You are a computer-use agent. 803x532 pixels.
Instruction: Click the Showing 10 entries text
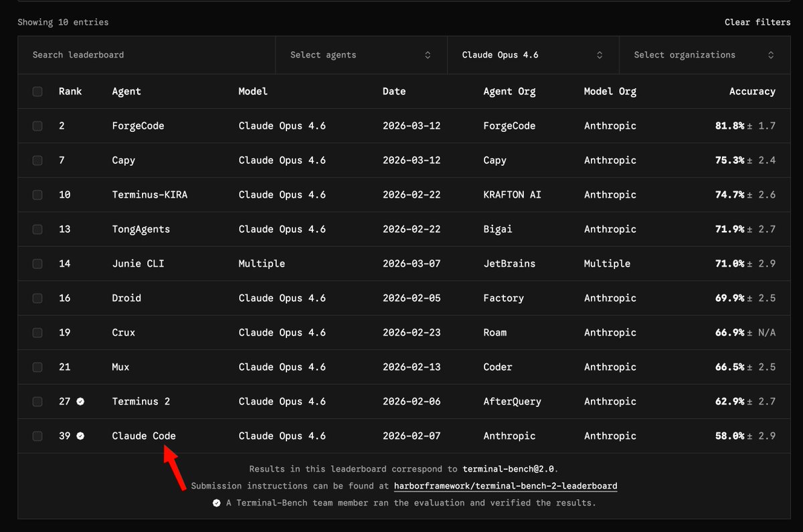pos(63,22)
